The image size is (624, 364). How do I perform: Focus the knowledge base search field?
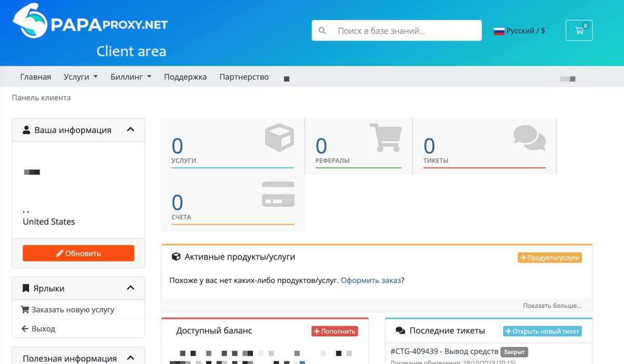[406, 31]
